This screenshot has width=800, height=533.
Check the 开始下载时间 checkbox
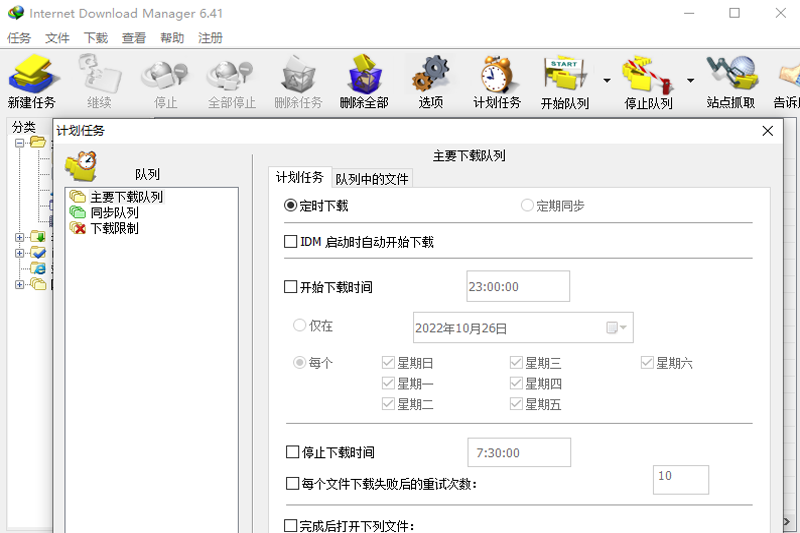[292, 287]
